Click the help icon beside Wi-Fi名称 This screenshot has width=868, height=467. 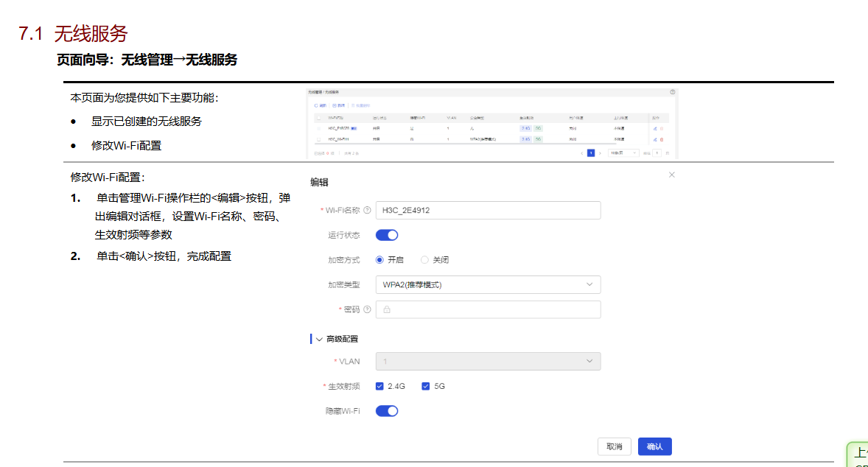[x=367, y=211]
